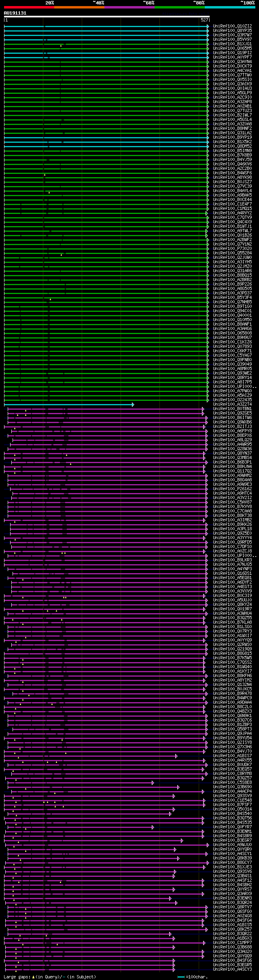This screenshot has width=259, height=980.
Task: Click the short purple bar for UniRef100_B3QR22
Action: (90, 934)
